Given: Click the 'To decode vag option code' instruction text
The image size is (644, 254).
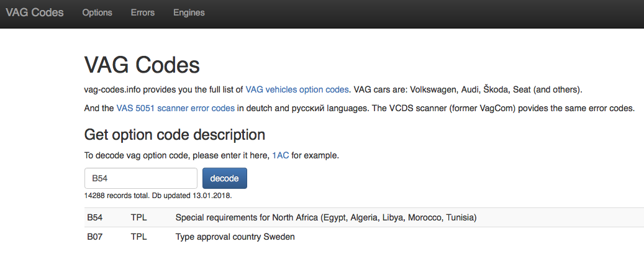Looking at the screenshot, I should tap(177, 155).
